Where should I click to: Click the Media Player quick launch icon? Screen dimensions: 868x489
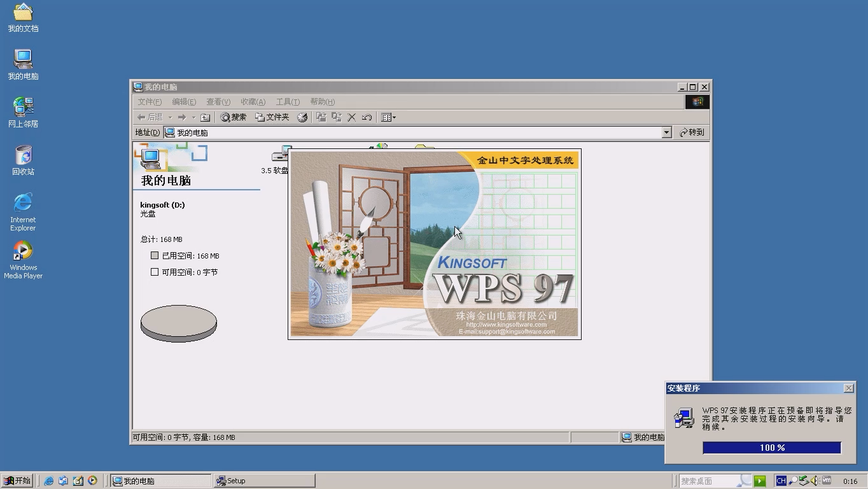[x=93, y=481]
